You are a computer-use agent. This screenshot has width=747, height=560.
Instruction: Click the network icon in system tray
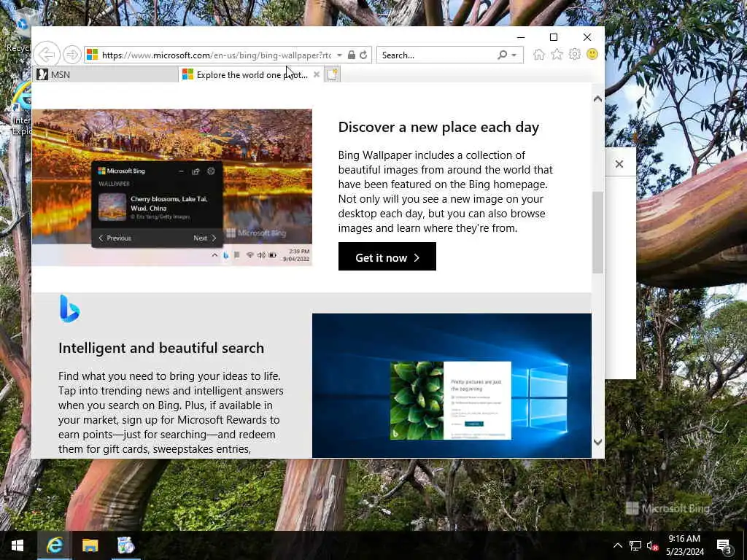[635, 545]
